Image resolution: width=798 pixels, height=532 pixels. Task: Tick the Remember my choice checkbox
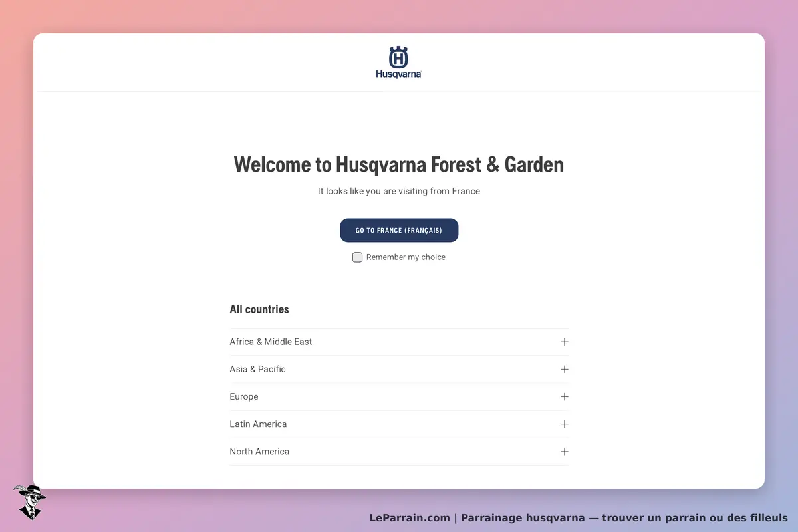[357, 257]
